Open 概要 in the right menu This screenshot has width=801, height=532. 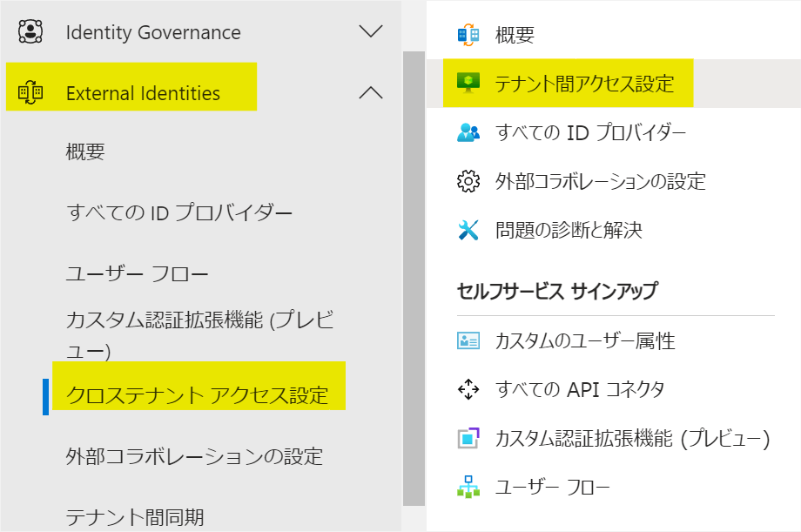pyautogui.click(x=515, y=35)
